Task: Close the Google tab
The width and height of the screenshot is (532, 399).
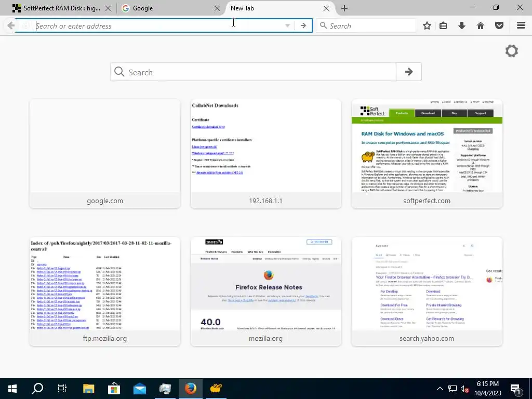Action: 217,8
